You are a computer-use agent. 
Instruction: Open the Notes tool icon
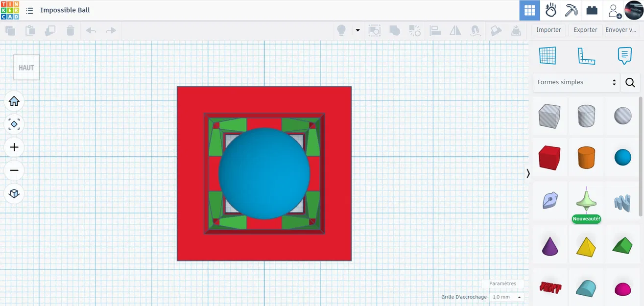(x=624, y=55)
